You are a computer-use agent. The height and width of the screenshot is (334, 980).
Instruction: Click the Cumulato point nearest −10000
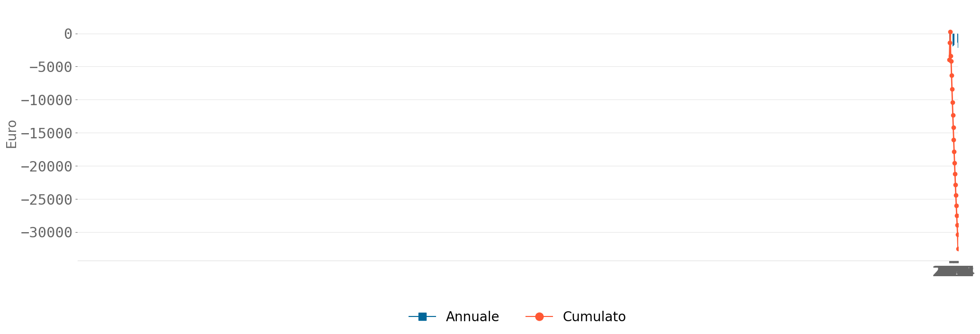(953, 102)
